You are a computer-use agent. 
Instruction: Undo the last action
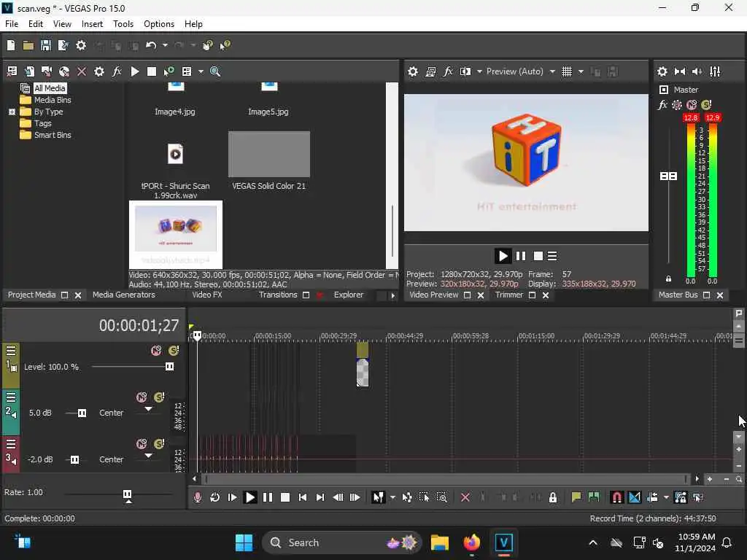pos(151,45)
